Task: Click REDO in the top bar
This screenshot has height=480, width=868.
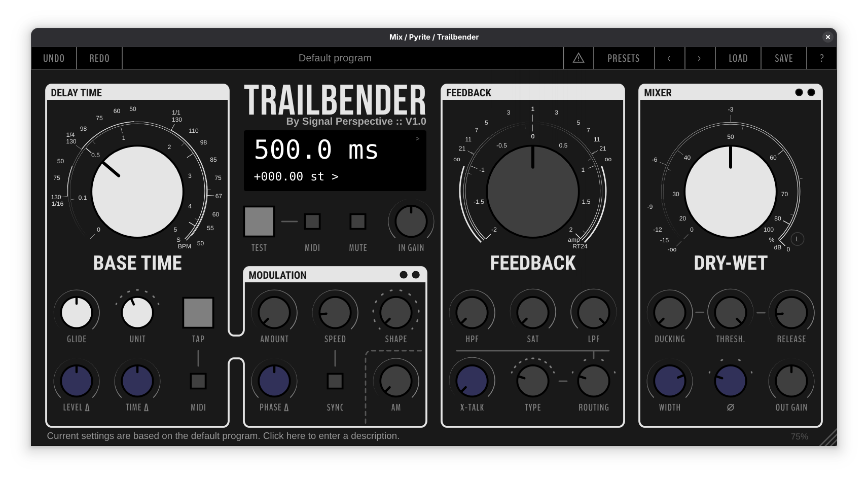Action: [x=99, y=58]
